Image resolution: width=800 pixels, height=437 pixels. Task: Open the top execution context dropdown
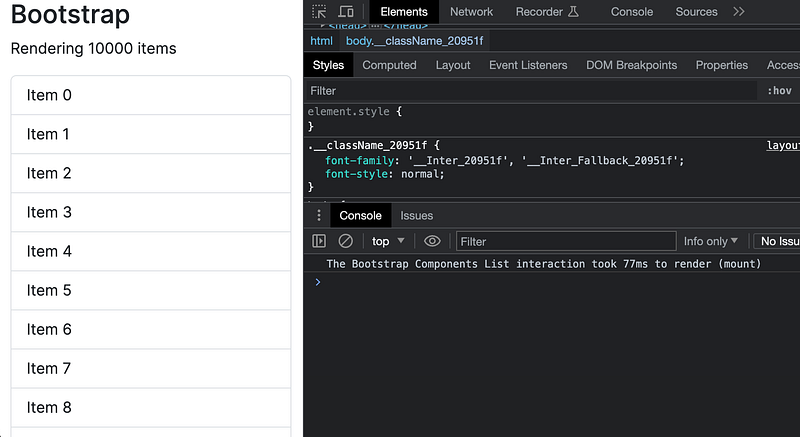pos(388,241)
